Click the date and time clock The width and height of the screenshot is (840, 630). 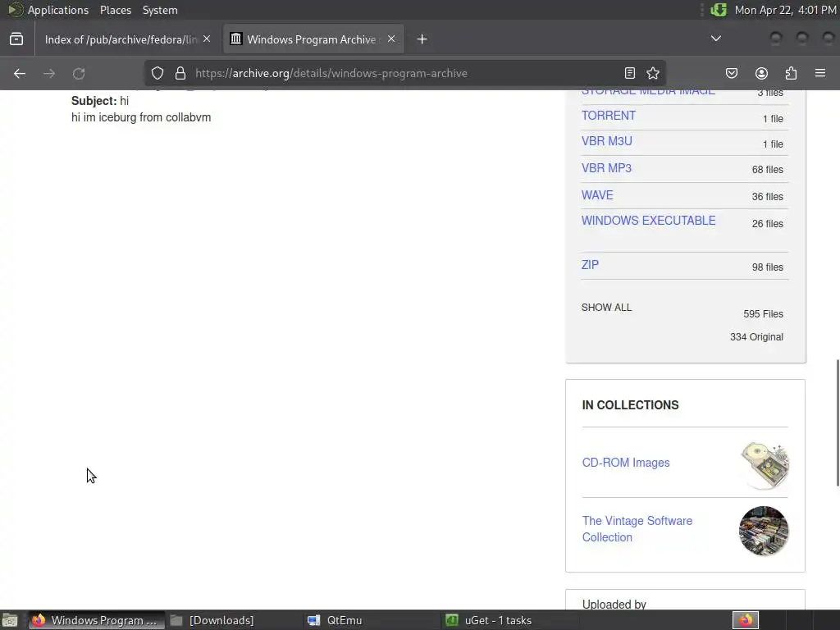(x=785, y=10)
